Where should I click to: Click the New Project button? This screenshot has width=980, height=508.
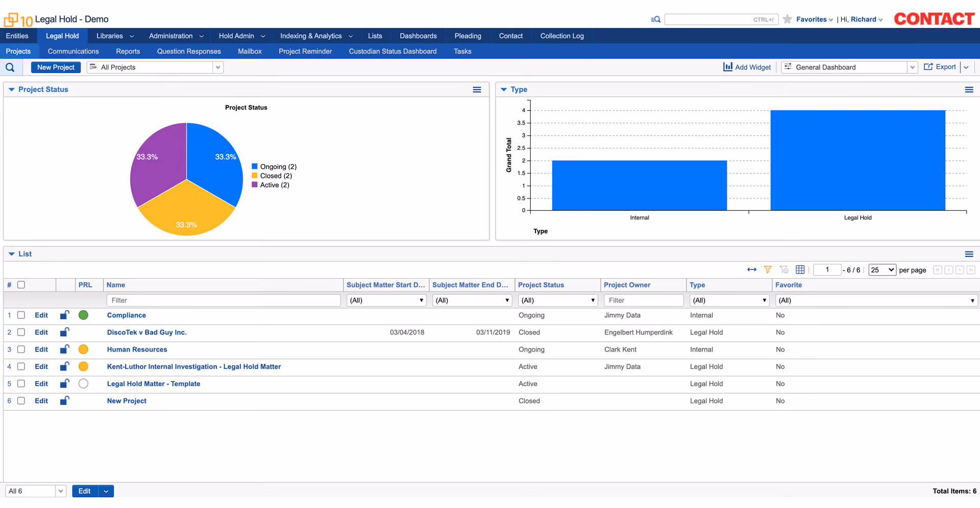point(56,67)
